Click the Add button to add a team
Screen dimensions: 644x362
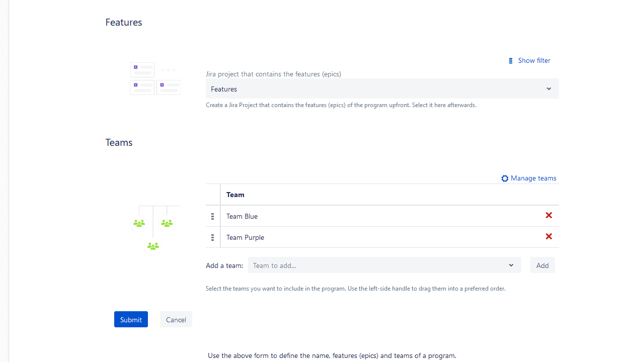coord(542,265)
